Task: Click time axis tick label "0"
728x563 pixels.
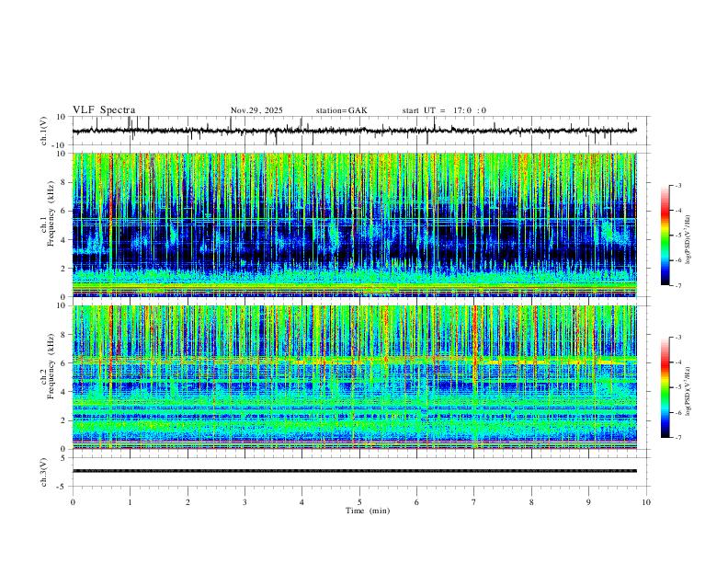Action: click(x=73, y=502)
